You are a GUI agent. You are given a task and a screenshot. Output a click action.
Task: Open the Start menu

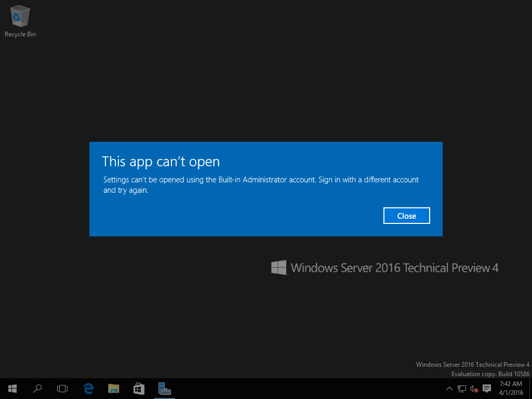click(x=12, y=388)
